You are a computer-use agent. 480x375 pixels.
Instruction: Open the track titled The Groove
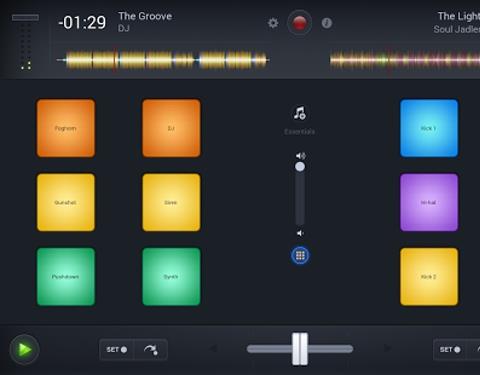145,16
